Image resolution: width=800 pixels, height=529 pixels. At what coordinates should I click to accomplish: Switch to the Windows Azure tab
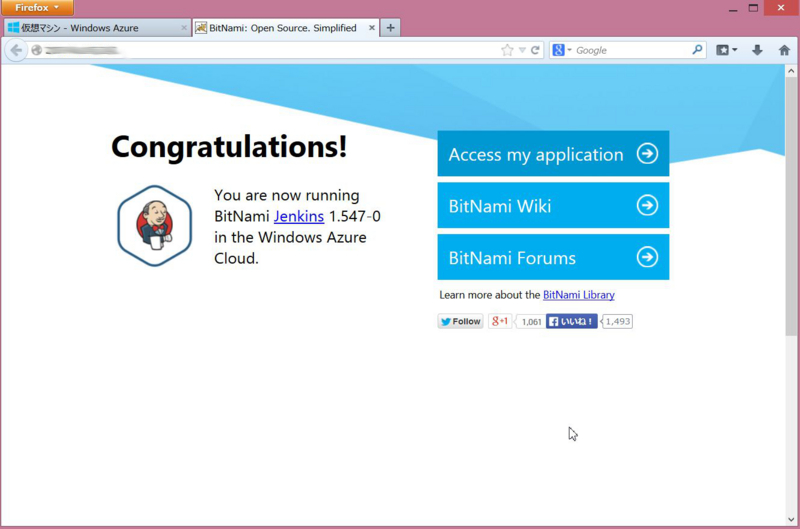[97, 28]
